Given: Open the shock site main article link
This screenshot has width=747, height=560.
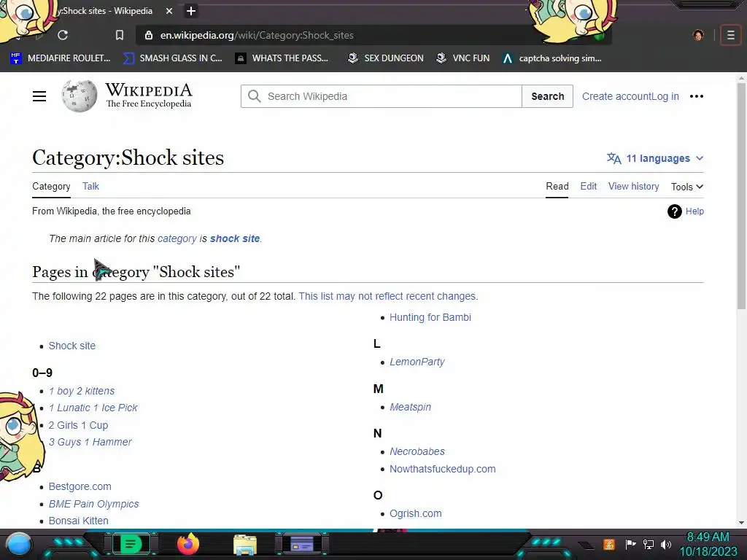Looking at the screenshot, I should [x=235, y=238].
